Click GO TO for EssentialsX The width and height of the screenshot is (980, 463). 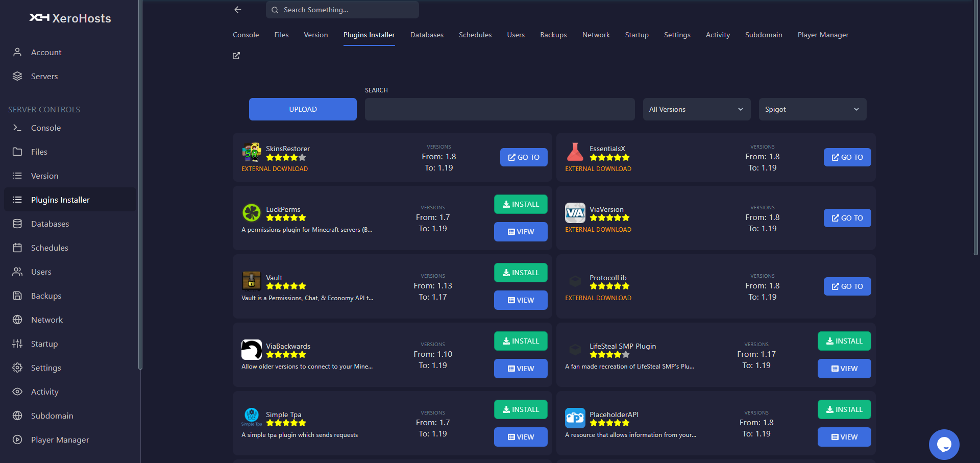pyautogui.click(x=847, y=157)
